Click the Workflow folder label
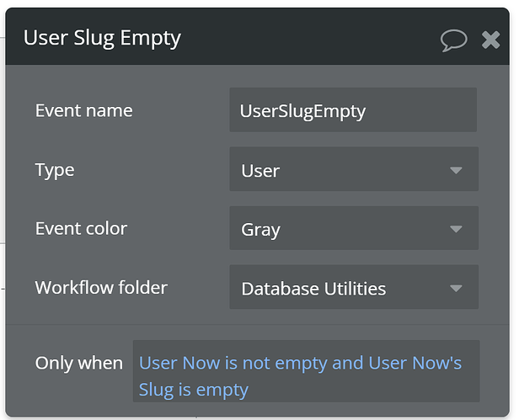519x420 pixels. [x=101, y=287]
